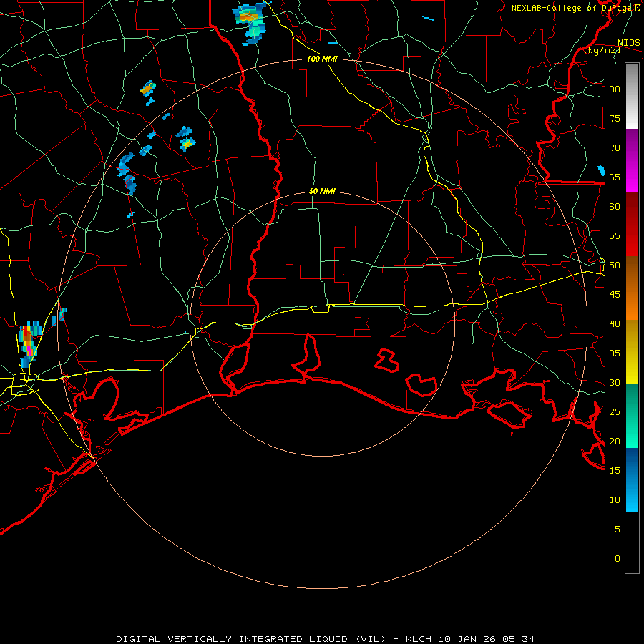Click the small cyan echo at far right edge

[x=601, y=170]
